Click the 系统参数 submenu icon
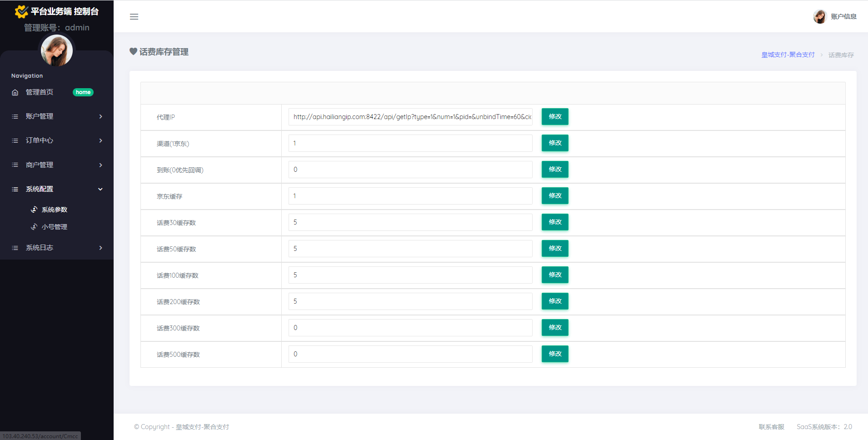 coord(34,210)
